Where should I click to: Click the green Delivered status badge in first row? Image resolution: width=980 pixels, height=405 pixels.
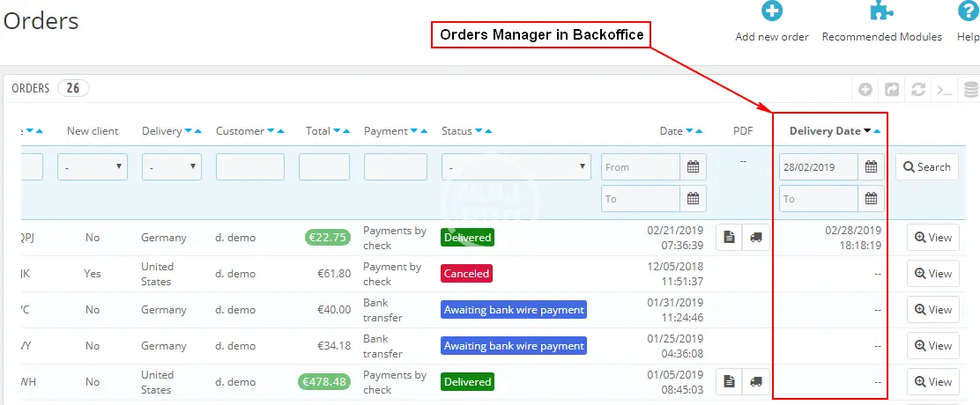(467, 238)
